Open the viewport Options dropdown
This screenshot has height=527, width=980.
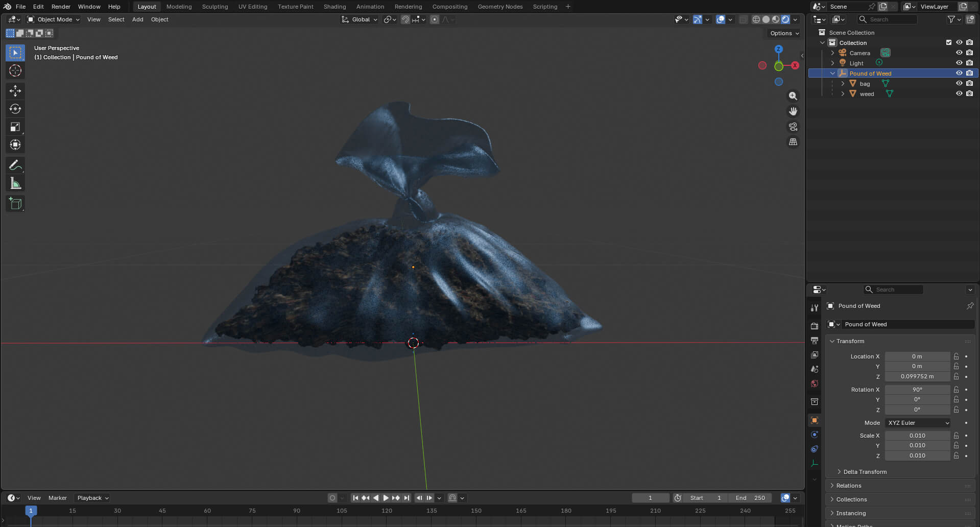coord(784,33)
